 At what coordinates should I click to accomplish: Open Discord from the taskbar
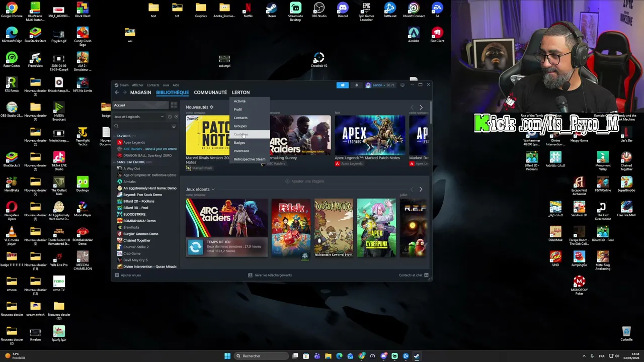383,356
